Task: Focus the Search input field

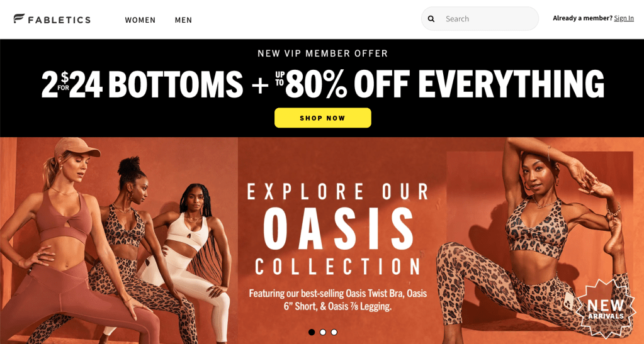Action: coord(480,19)
